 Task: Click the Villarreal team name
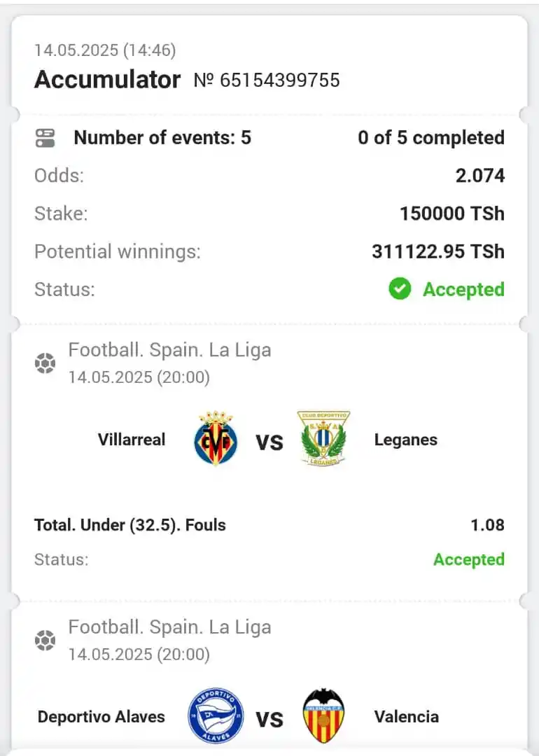[x=132, y=439]
